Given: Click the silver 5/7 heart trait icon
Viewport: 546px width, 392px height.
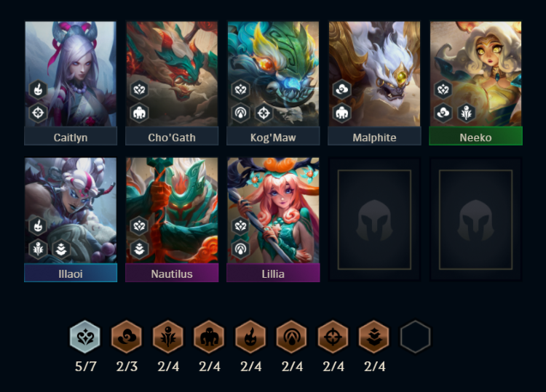Looking at the screenshot, I should pyautogui.click(x=85, y=337).
